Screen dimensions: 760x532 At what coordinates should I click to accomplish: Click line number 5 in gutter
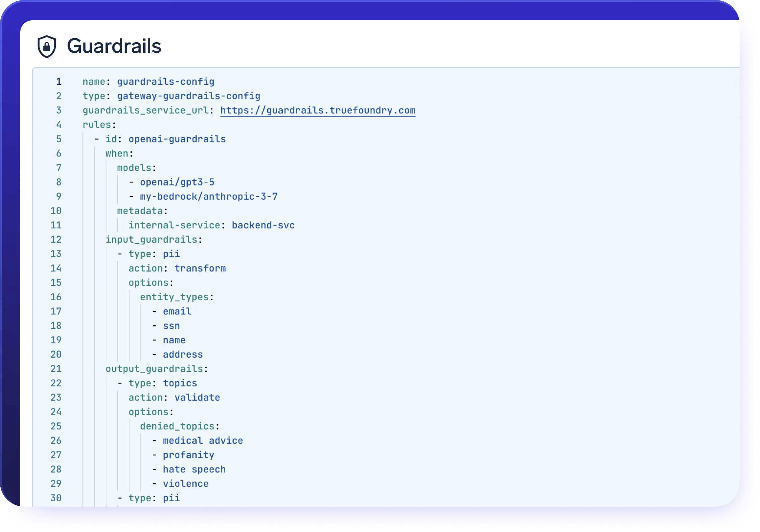coord(59,139)
